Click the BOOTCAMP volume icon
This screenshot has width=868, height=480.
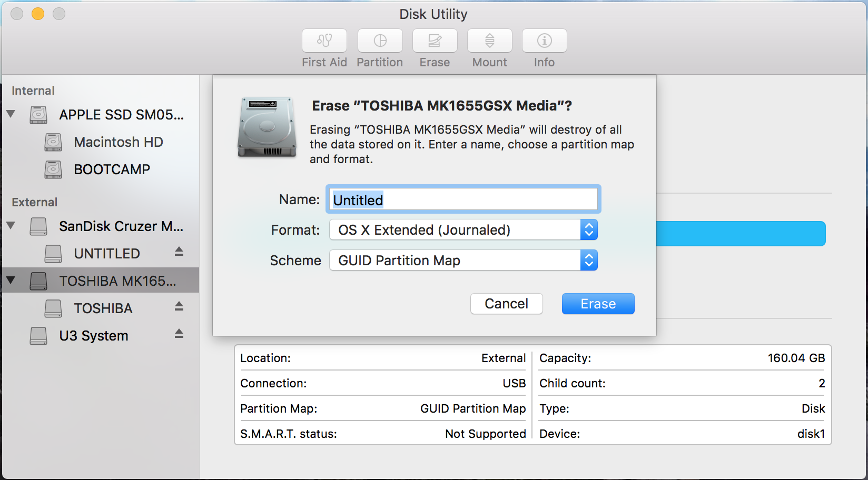pos(53,169)
